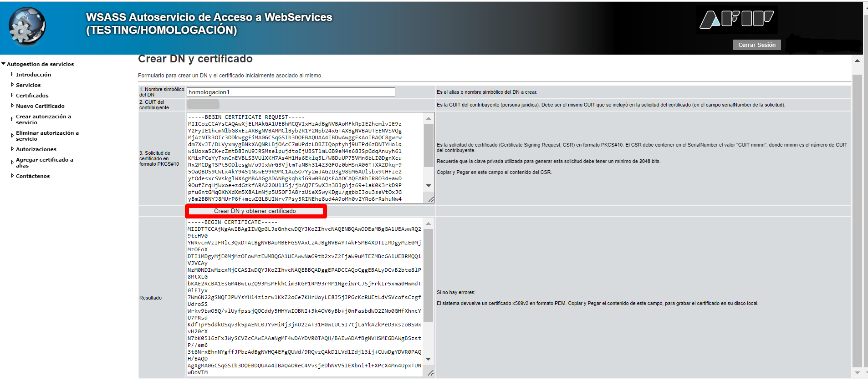This screenshot has height=386, width=868.
Task: Click the 'Formulario para crear un DN' sentence
Action: (230, 76)
